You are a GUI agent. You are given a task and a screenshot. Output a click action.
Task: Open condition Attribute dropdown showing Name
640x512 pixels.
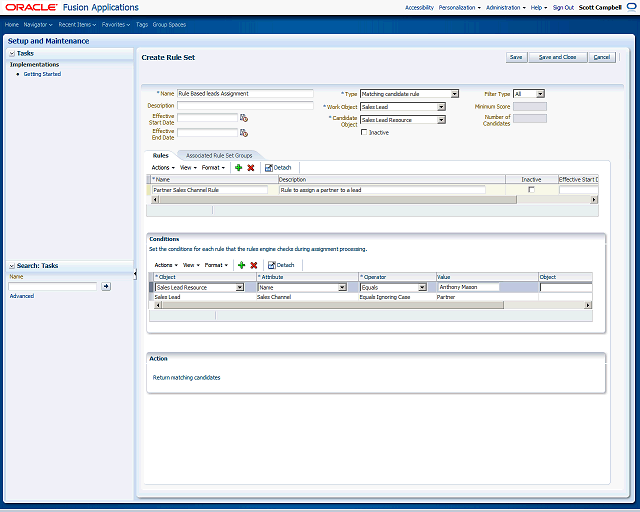click(342, 287)
